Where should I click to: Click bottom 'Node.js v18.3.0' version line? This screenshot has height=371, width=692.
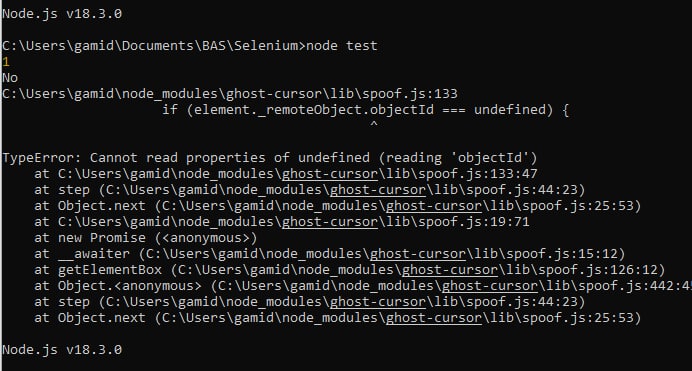[62, 350]
